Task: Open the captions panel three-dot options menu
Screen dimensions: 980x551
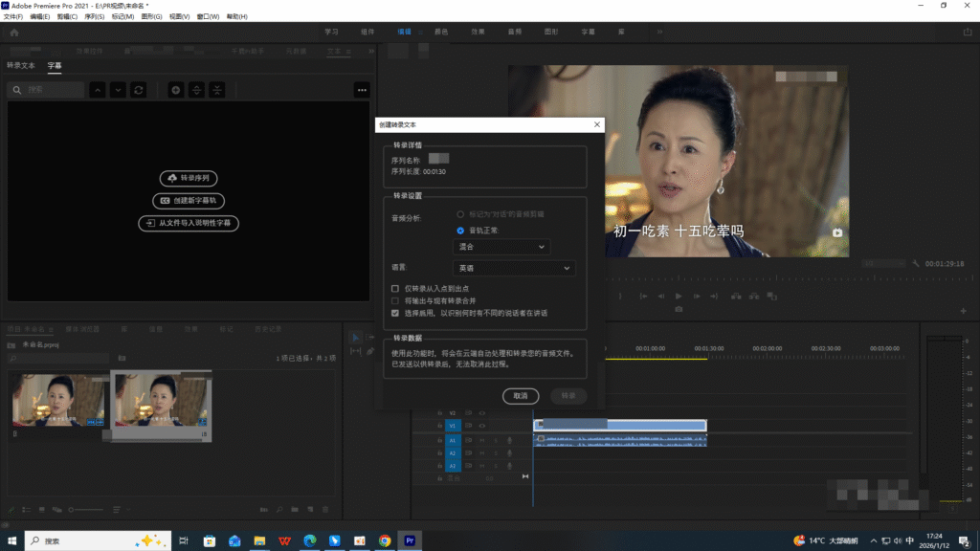Action: pyautogui.click(x=362, y=90)
